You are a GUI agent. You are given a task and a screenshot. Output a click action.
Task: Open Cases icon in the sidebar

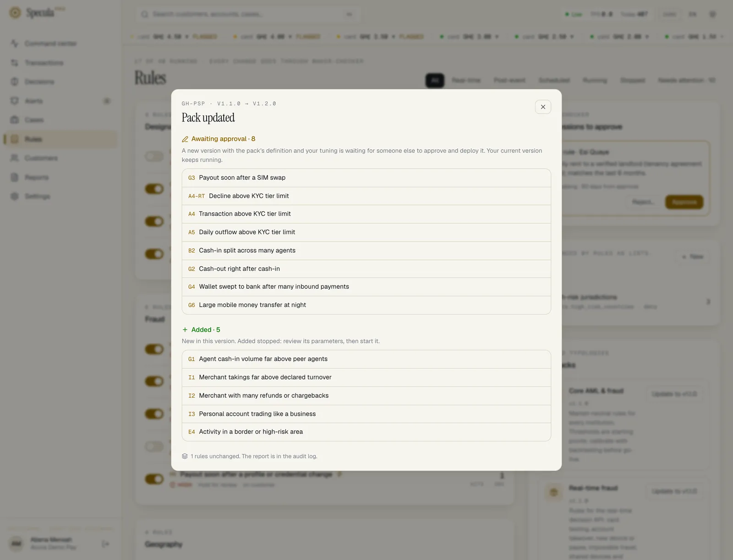point(15,120)
